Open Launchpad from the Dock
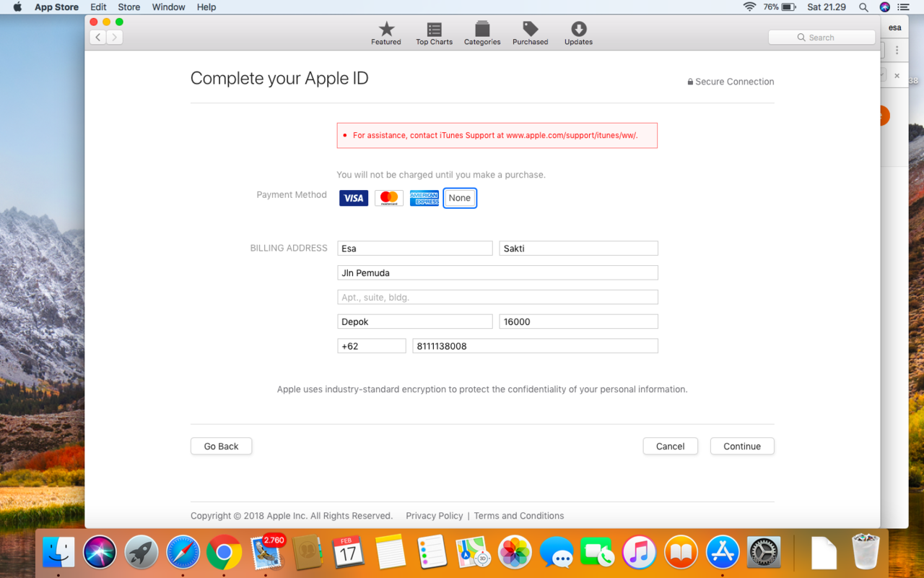Viewport: 924px width, 578px height. [x=141, y=553]
